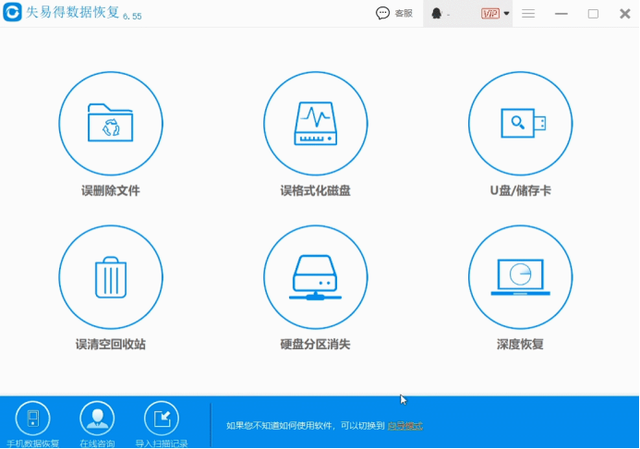Screen dimensions: 640x449
Task: Start 深度恢复 laptop scan icon
Action: click(x=520, y=277)
